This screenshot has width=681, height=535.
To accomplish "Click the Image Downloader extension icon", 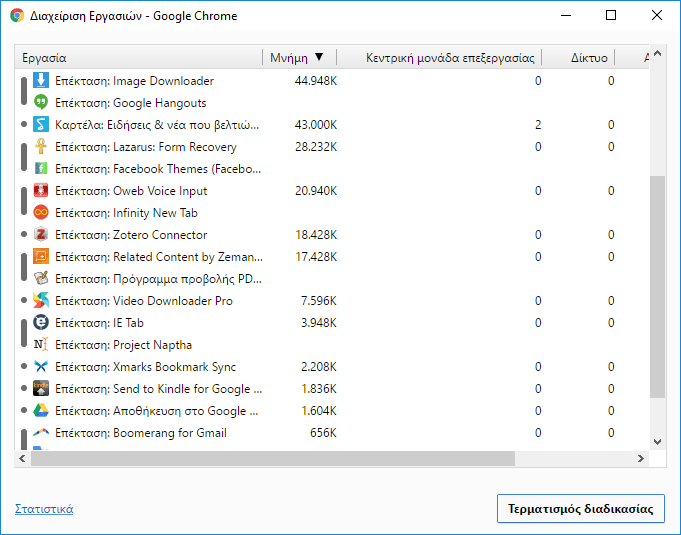I will (x=41, y=81).
